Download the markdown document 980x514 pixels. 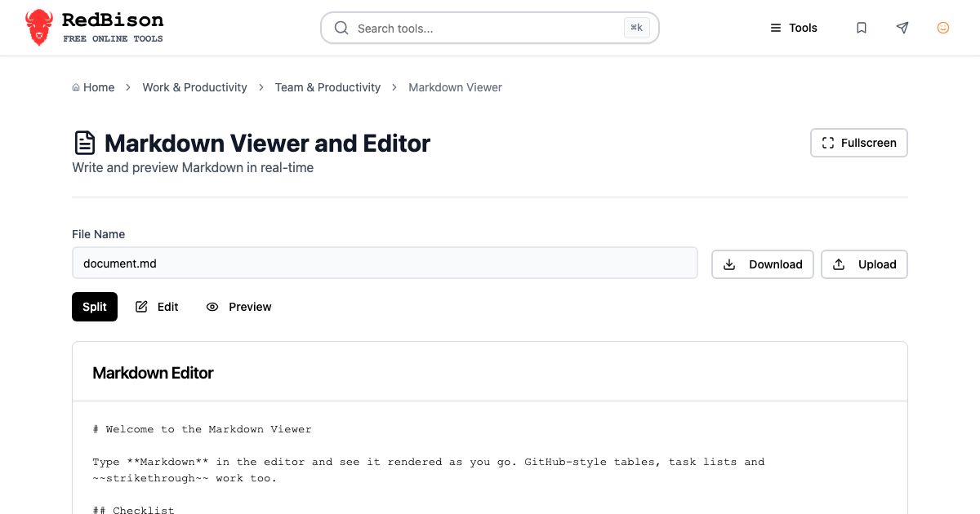tap(763, 264)
